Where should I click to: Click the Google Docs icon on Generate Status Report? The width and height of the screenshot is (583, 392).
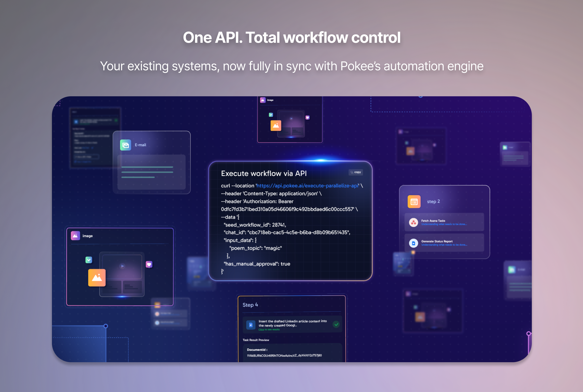[414, 243]
